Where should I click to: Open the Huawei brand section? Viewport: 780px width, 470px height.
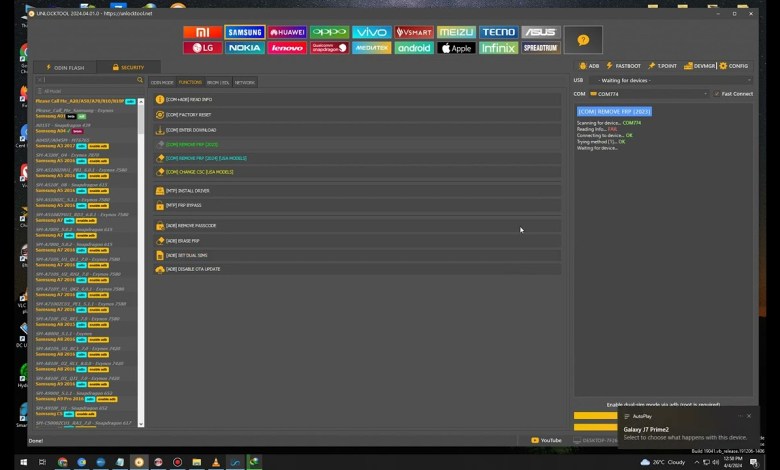click(287, 32)
